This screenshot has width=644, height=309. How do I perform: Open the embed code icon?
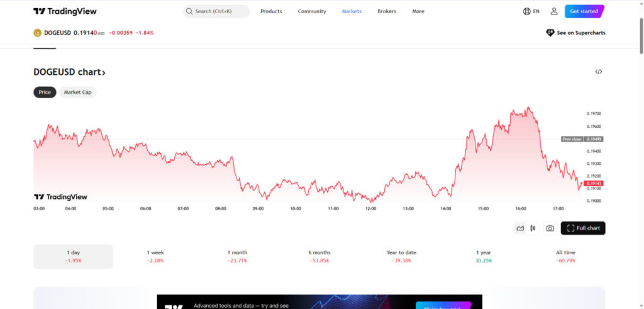[599, 72]
